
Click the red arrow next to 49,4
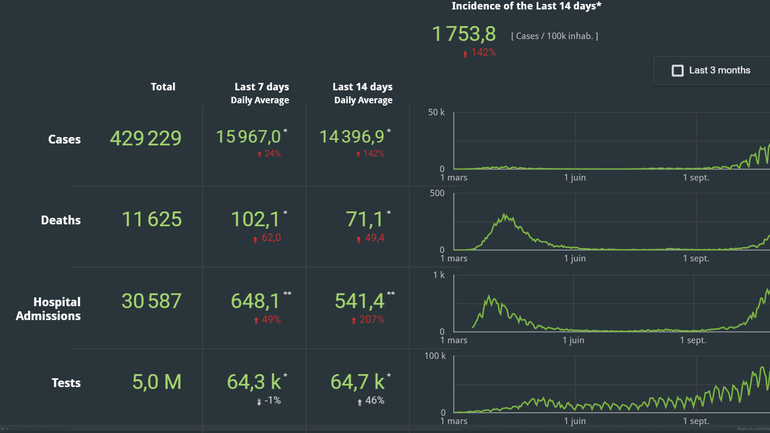pyautogui.click(x=359, y=238)
